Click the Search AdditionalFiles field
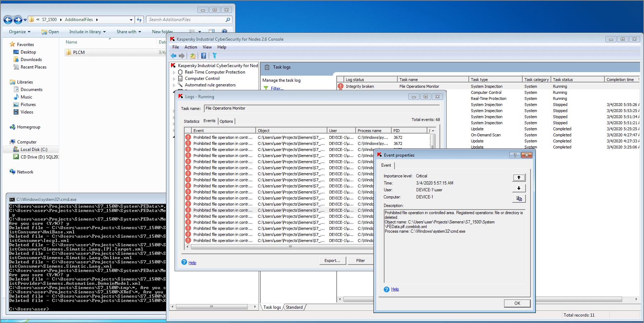644x323 pixels. coord(186,20)
